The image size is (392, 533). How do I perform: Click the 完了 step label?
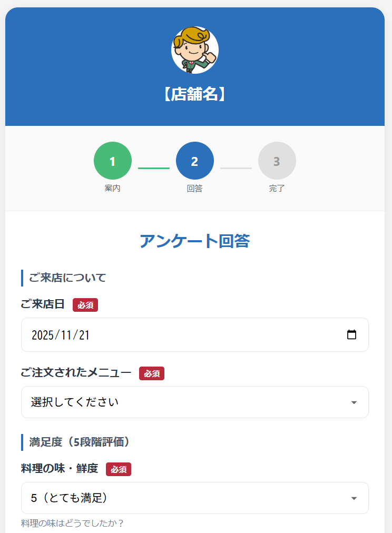pos(277,188)
